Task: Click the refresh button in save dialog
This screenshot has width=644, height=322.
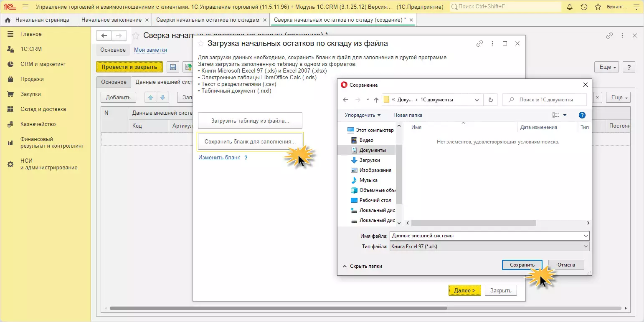Action: tap(490, 100)
